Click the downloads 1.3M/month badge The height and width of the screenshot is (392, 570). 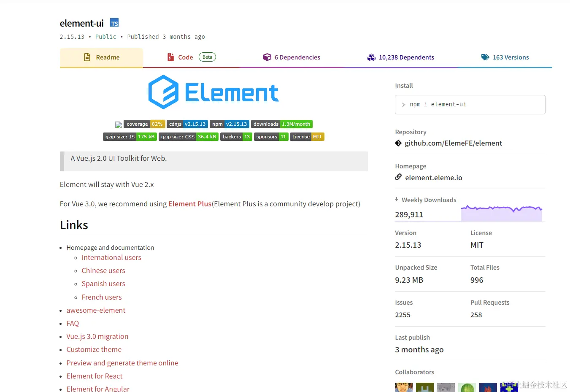click(282, 124)
